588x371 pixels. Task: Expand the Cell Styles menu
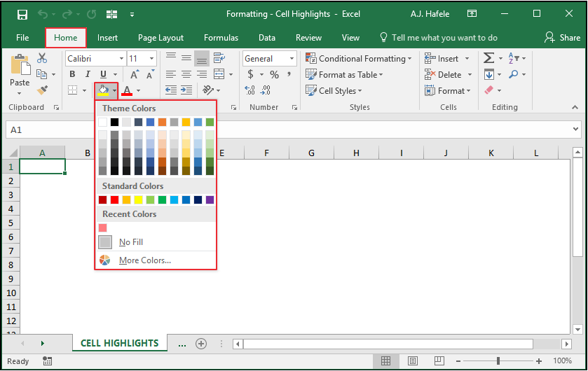[334, 90]
